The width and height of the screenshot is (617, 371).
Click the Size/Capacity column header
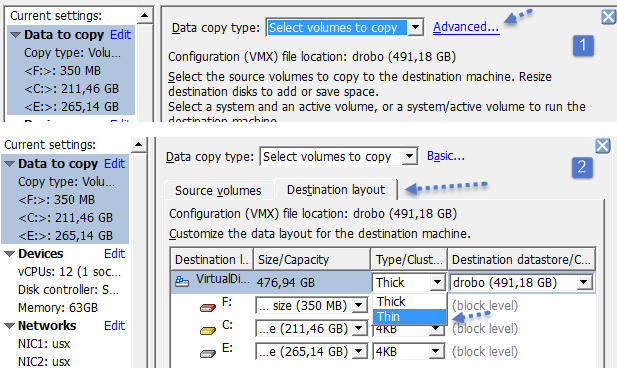tap(312, 260)
